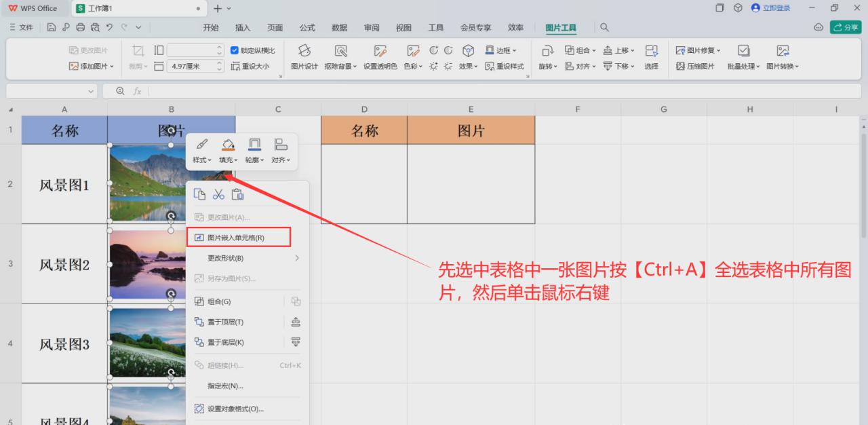Click the Save icon in quick access toolbar
The image size is (868, 425).
[x=52, y=27]
